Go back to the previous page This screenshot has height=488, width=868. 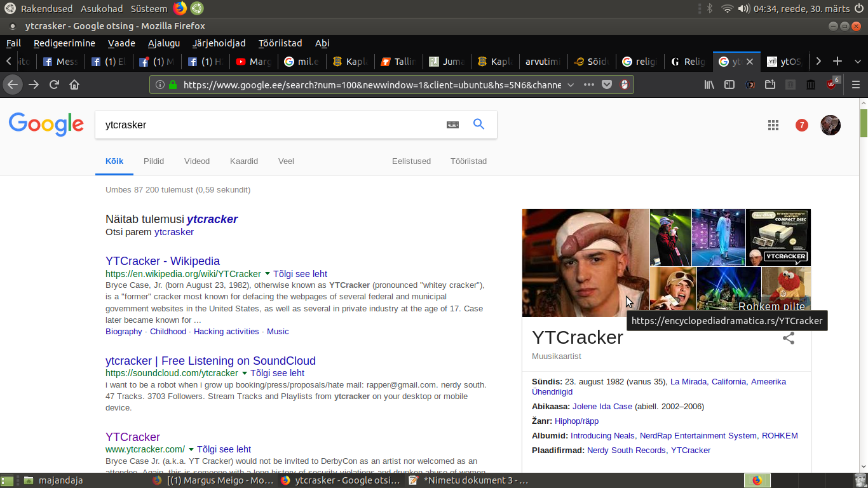coord(13,85)
